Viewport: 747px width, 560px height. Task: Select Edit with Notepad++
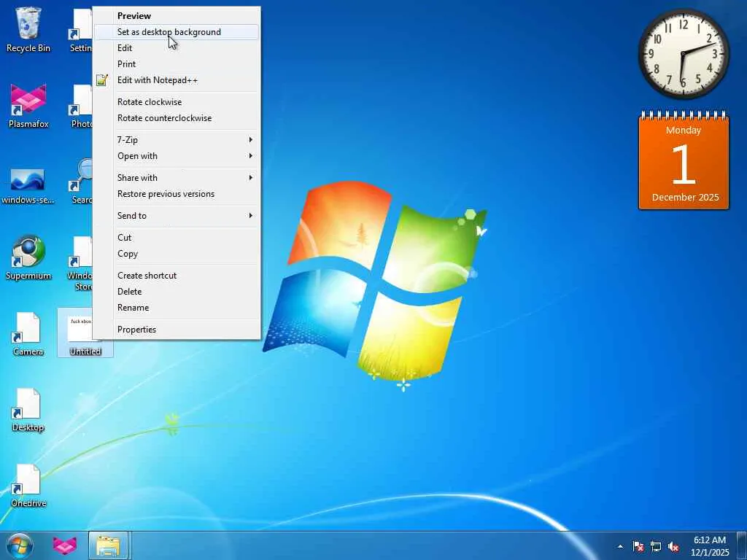(x=177, y=80)
